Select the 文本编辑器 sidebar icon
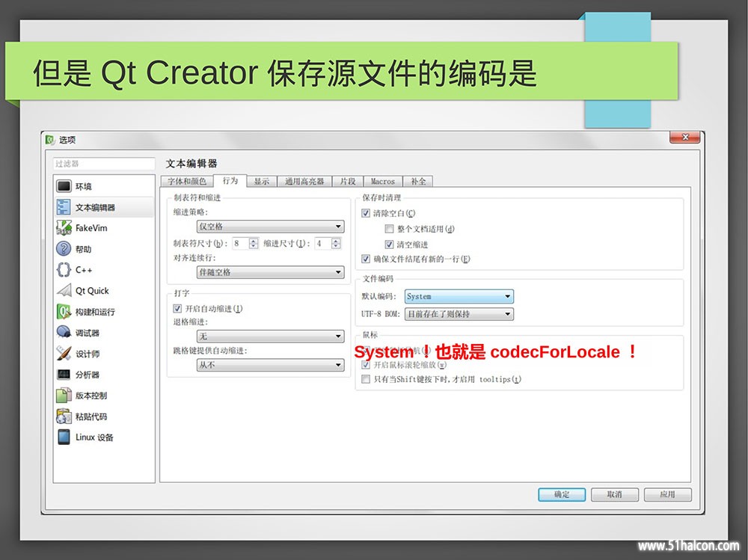The height and width of the screenshot is (560, 748). coord(64,207)
